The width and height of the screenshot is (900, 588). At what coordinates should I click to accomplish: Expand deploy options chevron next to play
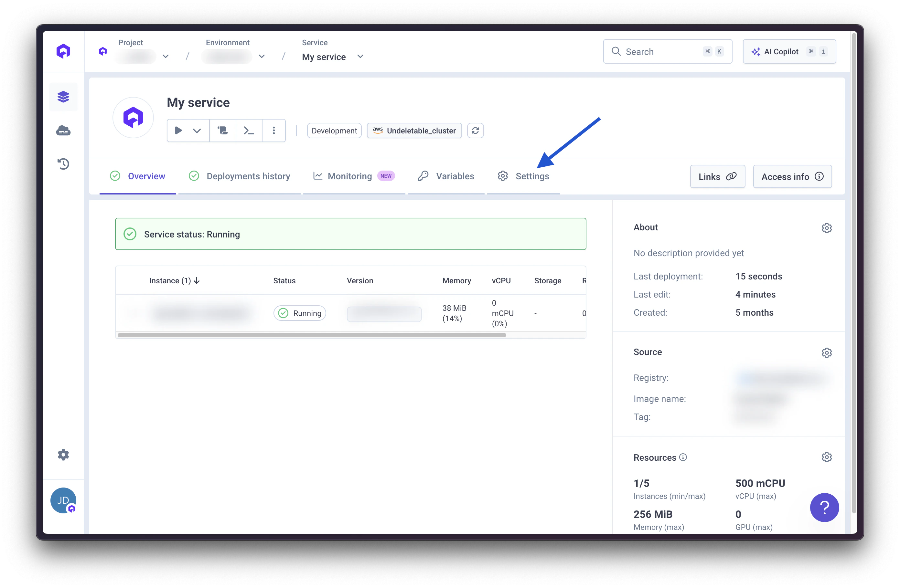coord(197,131)
